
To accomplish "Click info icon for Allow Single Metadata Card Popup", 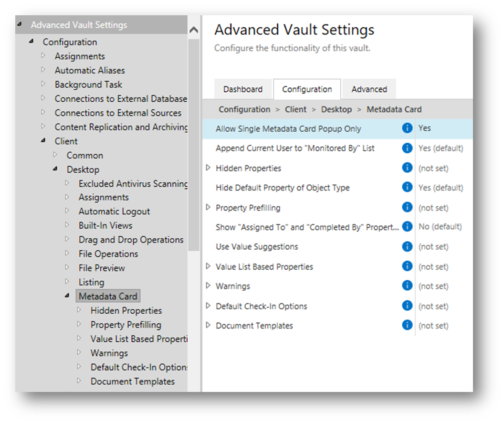I will pyautogui.click(x=407, y=128).
